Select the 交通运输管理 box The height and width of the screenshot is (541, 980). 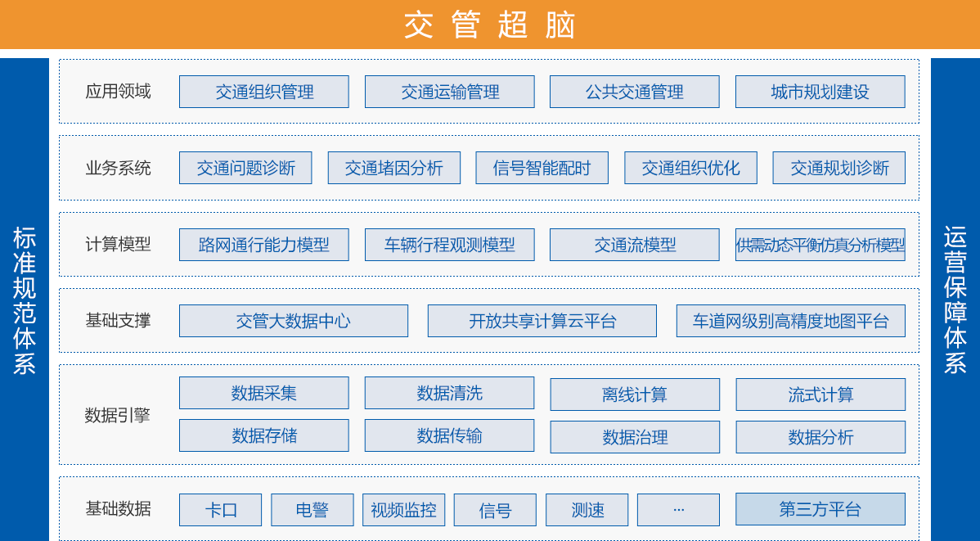coord(449,92)
